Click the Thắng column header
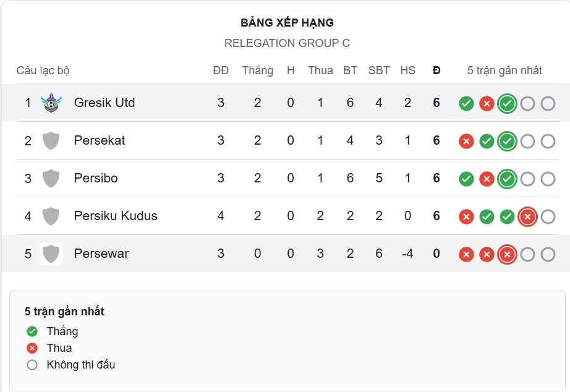 (x=258, y=70)
